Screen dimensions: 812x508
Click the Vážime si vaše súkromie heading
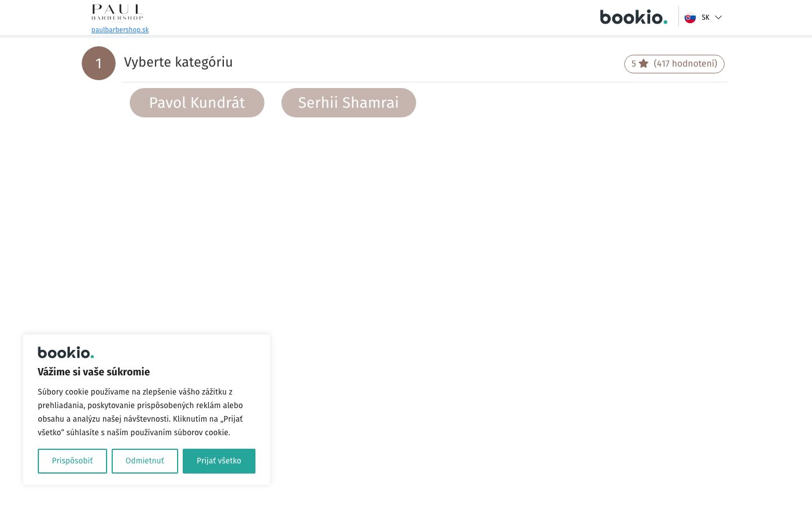tap(94, 372)
